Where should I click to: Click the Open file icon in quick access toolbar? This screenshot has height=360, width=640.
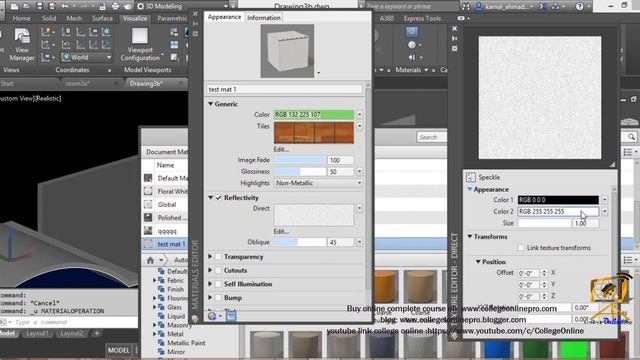point(27,6)
